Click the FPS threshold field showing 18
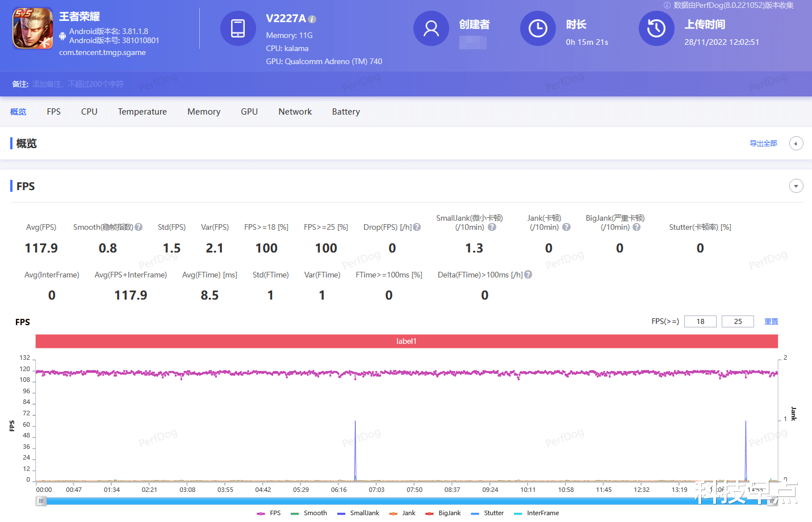The width and height of the screenshot is (812, 522). 700,322
